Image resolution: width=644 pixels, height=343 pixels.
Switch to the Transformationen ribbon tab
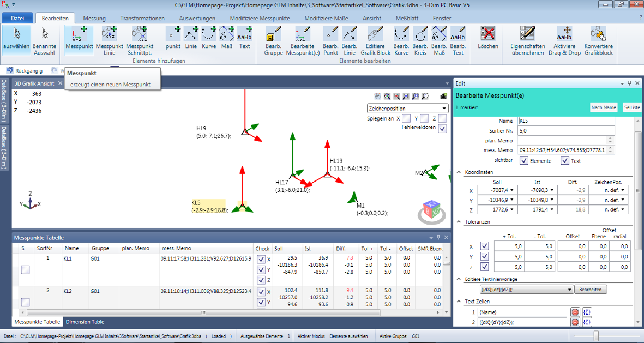coord(142,18)
